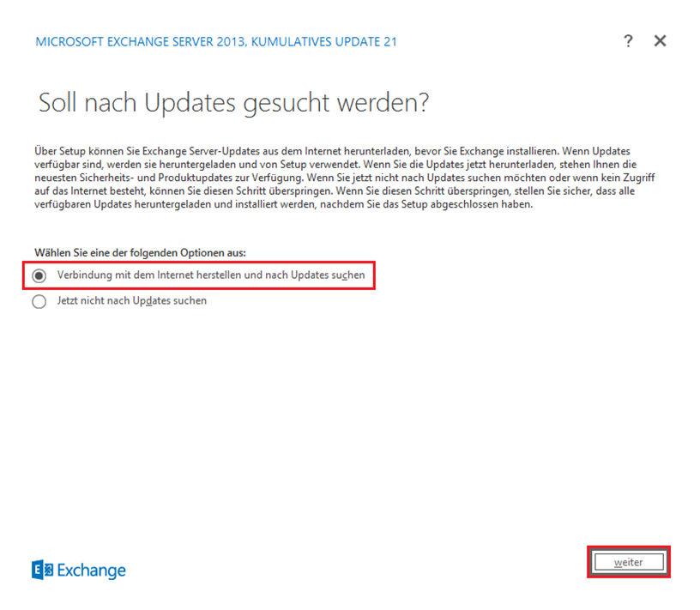The image size is (700, 610).
Task: Click the "Jetzt nicht nach Updates suchen" label text
Action: 131,301
